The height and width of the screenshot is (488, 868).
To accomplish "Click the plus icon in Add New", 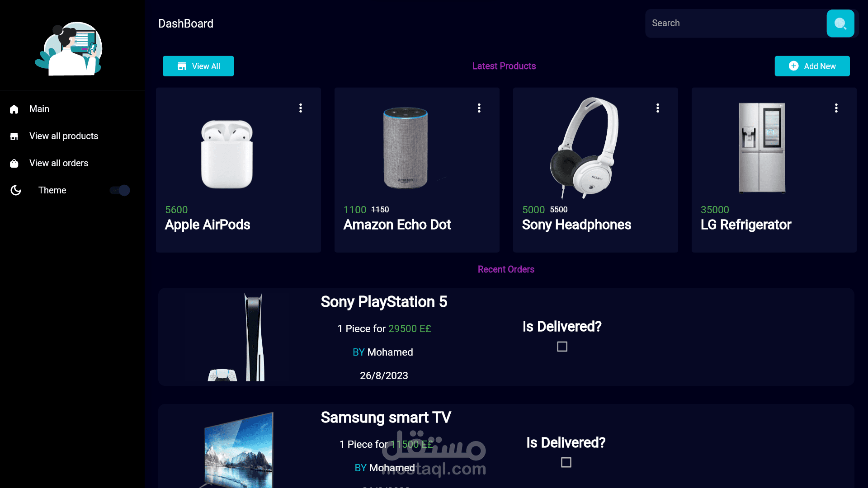I will click(793, 66).
